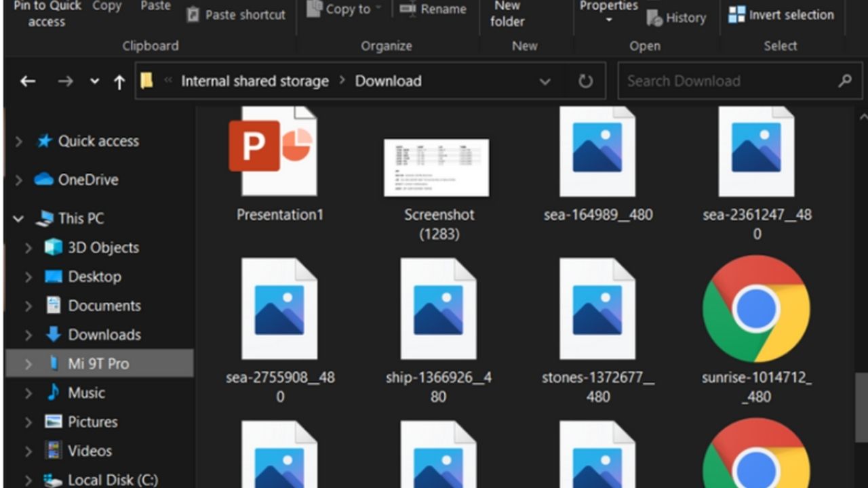
Task: Expand the OneDrive tree node
Action: 19,180
